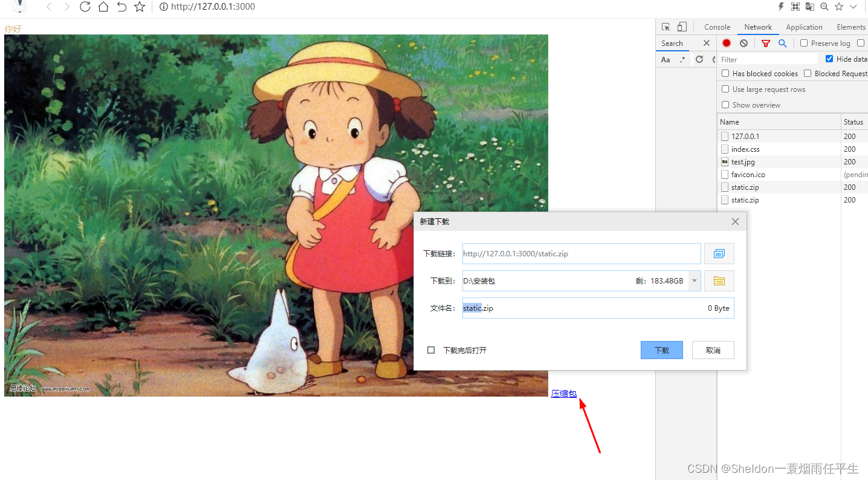
Task: Click the blue network search magnifier
Action: point(782,43)
